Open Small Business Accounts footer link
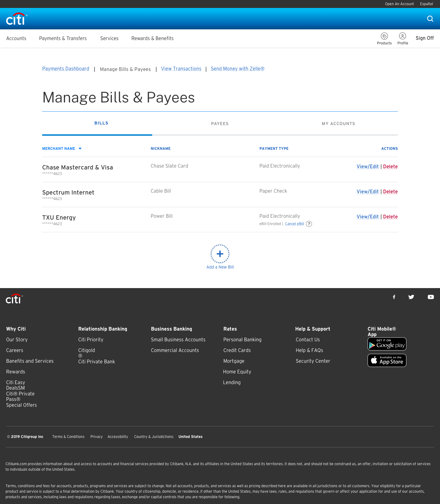Screen dimensions: 440x504 178,339
